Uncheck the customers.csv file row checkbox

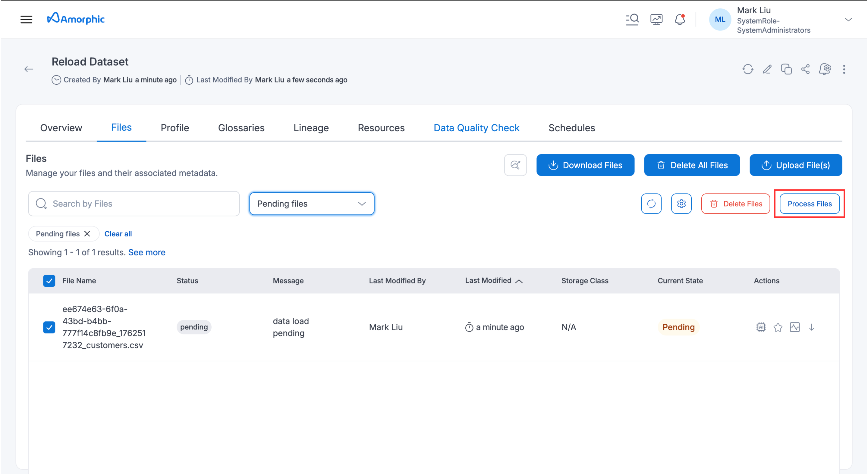pyautogui.click(x=49, y=327)
